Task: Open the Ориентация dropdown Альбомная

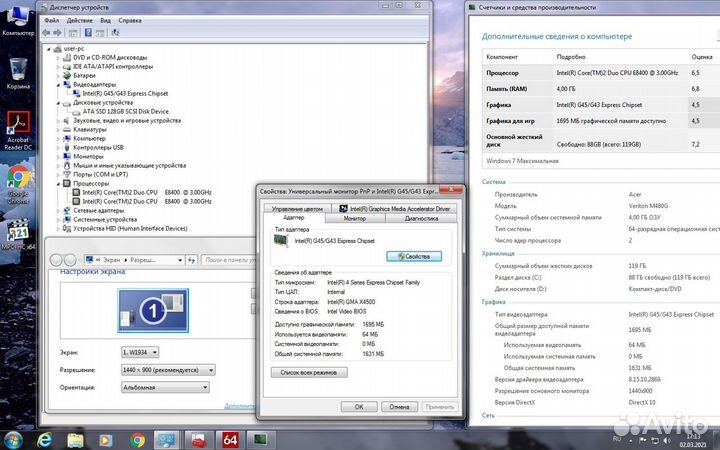Action: [x=165, y=388]
